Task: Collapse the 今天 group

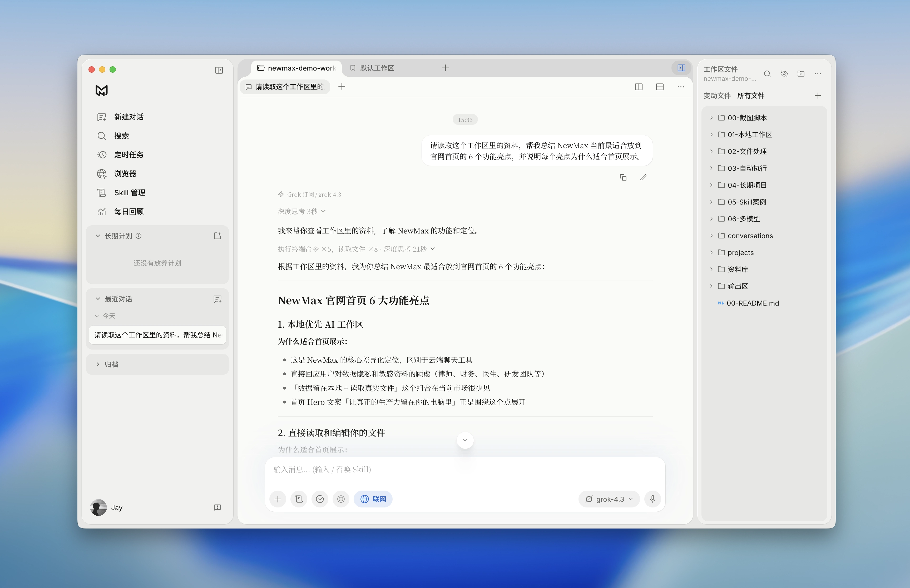Action: click(97, 316)
